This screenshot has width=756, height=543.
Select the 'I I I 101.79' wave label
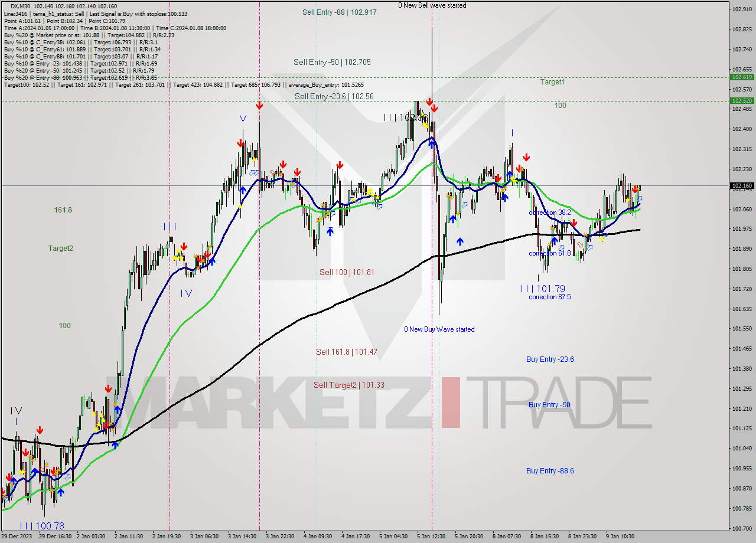click(543, 289)
